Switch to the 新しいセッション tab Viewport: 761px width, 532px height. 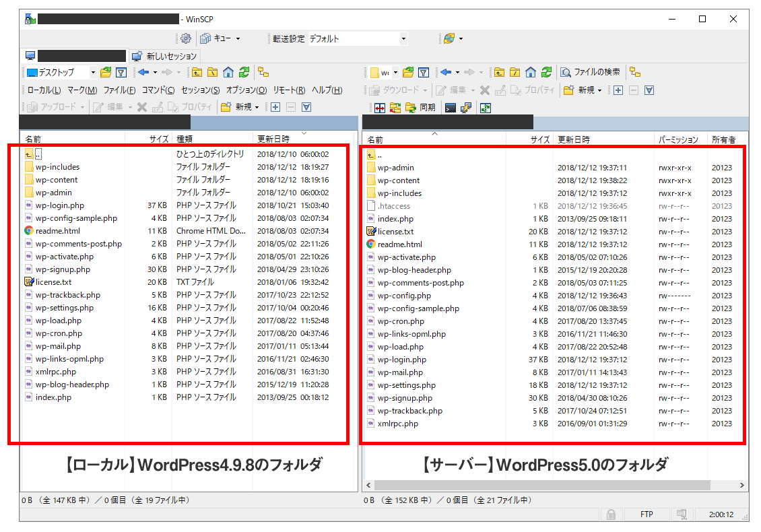click(x=165, y=56)
